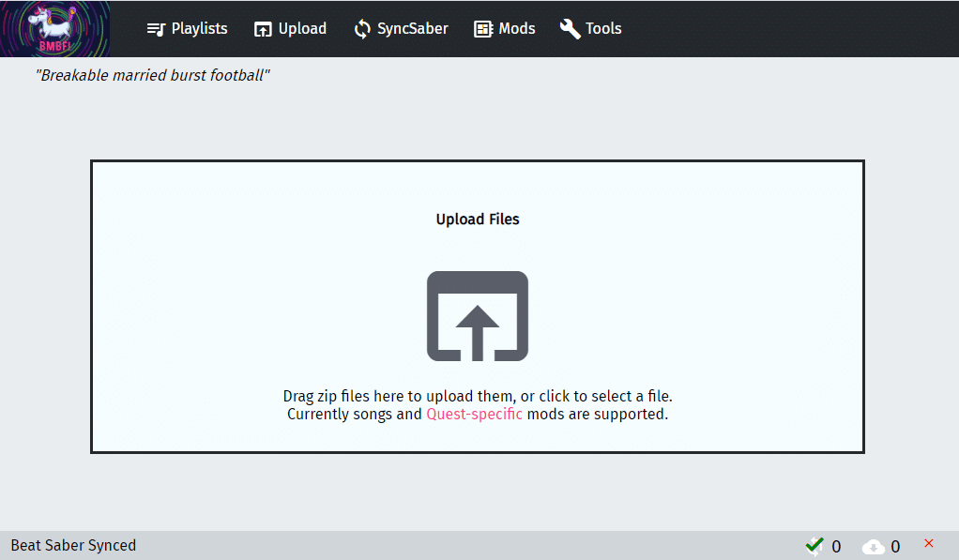Click the 'Breakable married burst football' quote

152,75
